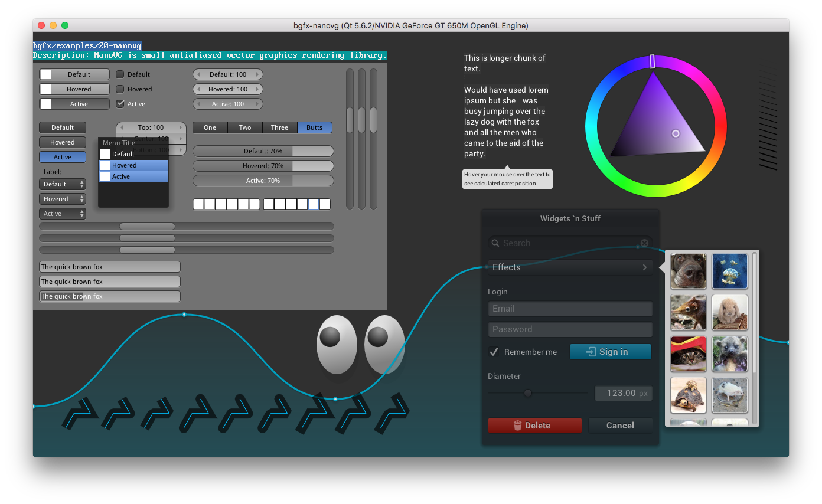Click left arrow of 'Default: 100' field
This screenshot has width=822, height=504.
pyautogui.click(x=198, y=74)
